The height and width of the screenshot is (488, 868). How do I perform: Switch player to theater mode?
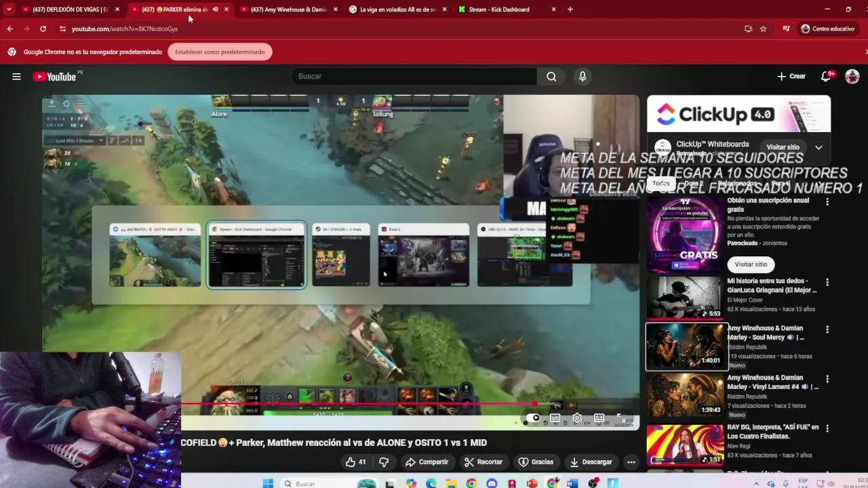(x=599, y=418)
